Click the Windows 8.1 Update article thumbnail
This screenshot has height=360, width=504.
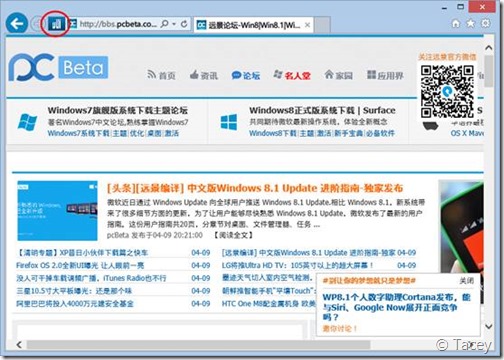tap(57, 211)
